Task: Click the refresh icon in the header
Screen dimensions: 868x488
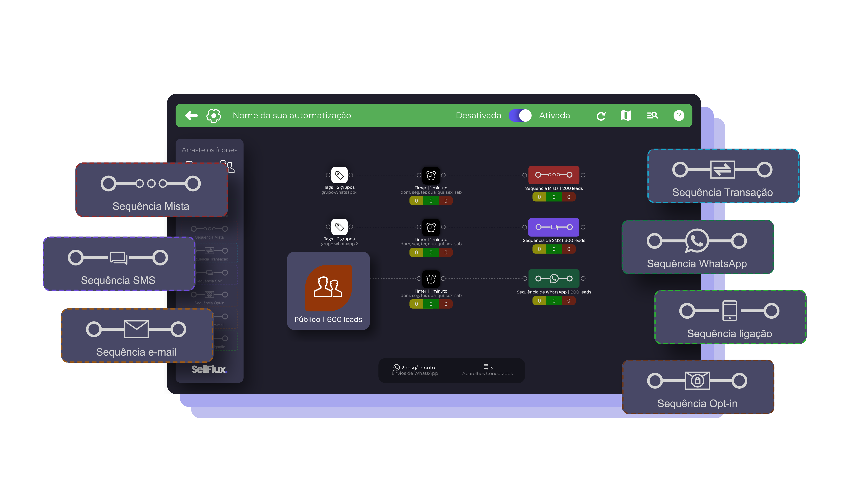Action: coord(601,116)
